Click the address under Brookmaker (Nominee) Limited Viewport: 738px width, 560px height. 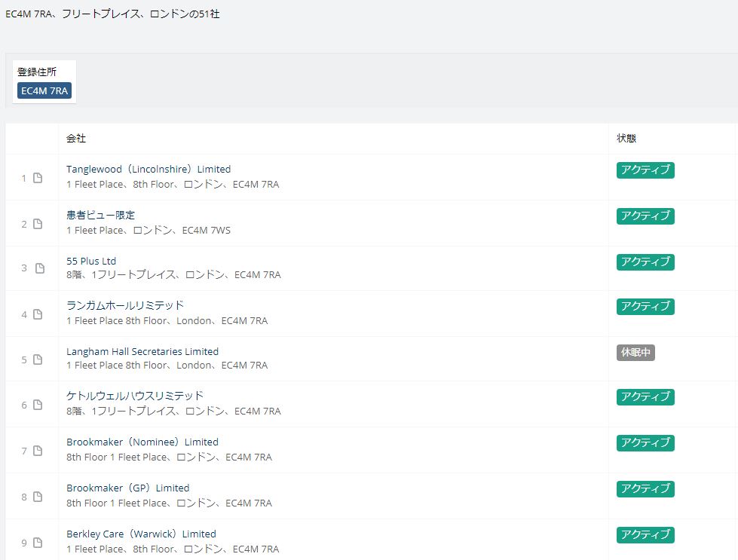pos(170,457)
